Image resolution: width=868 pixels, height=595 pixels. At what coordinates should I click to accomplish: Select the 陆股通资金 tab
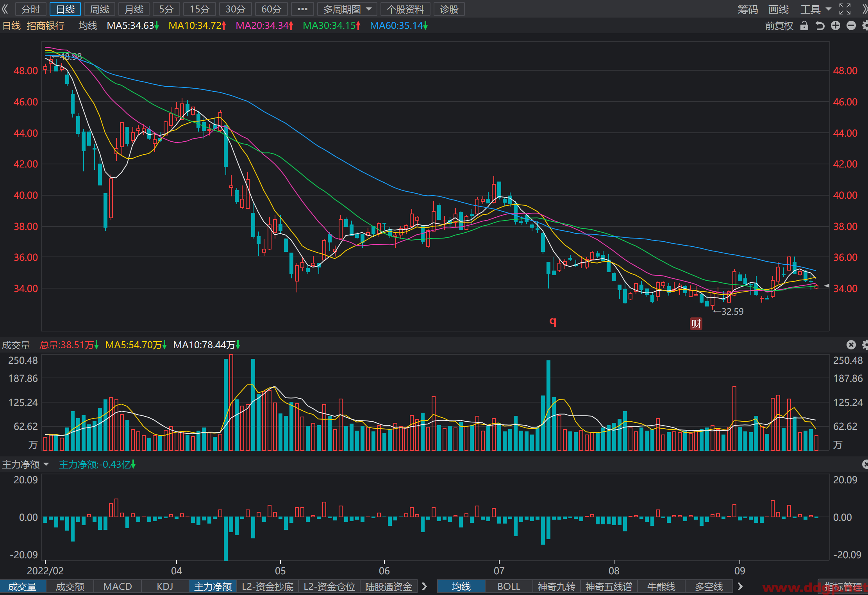[x=389, y=586]
